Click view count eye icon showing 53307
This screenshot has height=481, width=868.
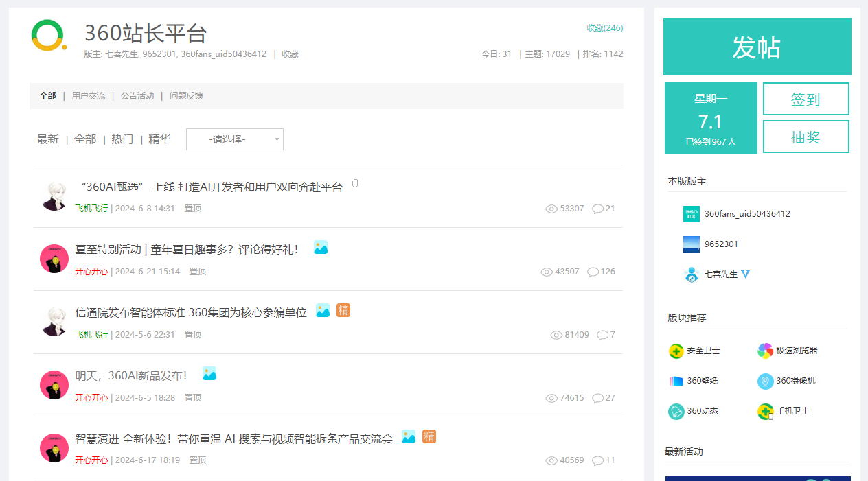(x=551, y=209)
